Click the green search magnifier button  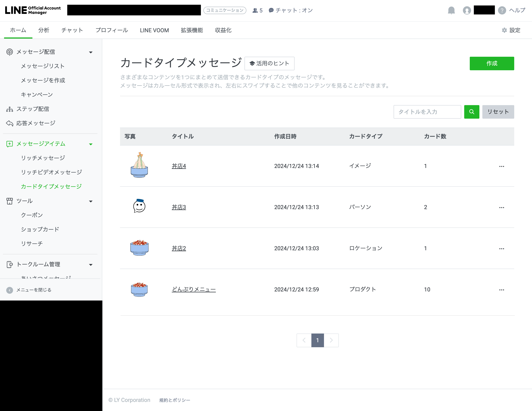[x=471, y=112]
